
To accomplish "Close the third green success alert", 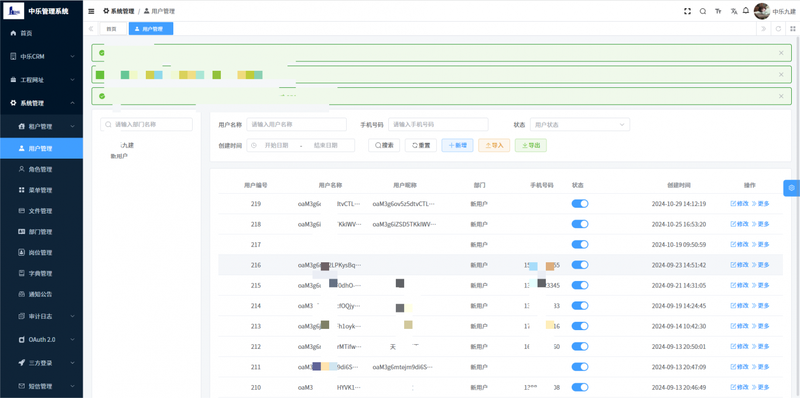I will [781, 96].
